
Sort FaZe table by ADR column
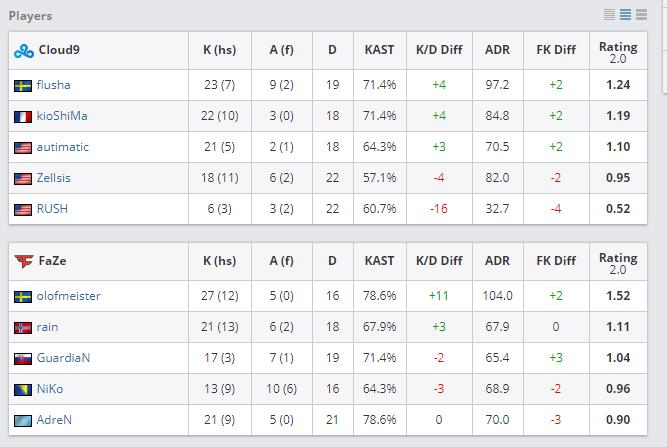coord(497,261)
